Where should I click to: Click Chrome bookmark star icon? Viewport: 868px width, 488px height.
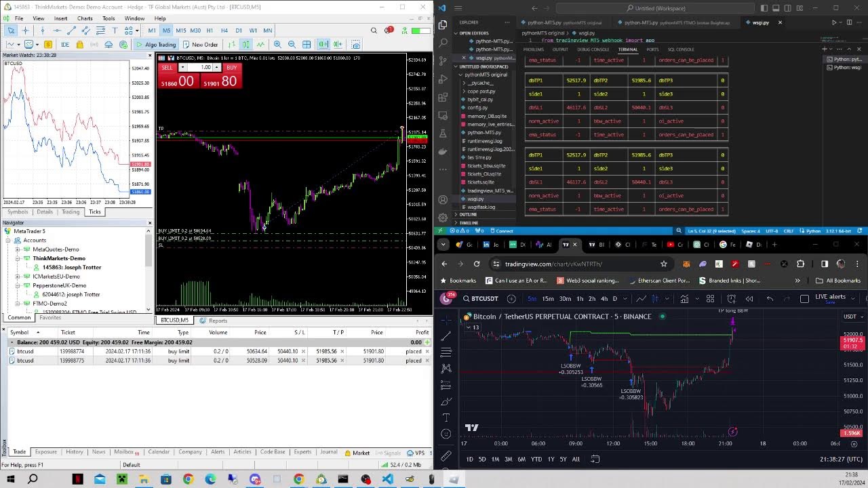click(664, 264)
